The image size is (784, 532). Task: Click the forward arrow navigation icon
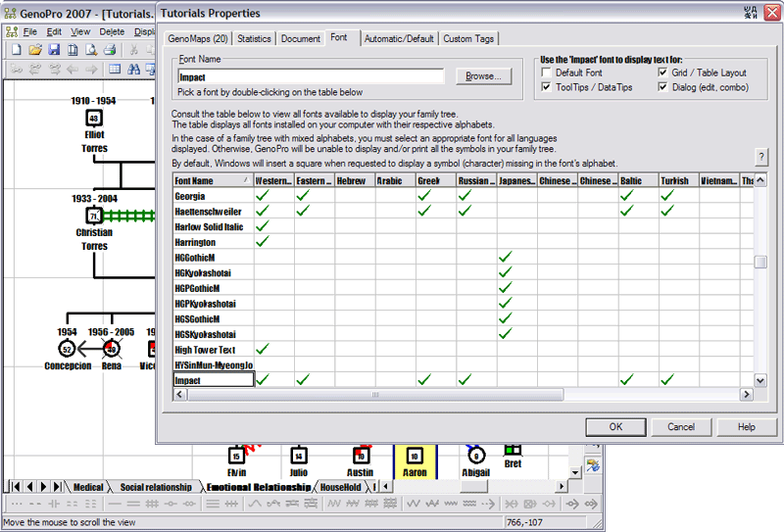[x=91, y=69]
